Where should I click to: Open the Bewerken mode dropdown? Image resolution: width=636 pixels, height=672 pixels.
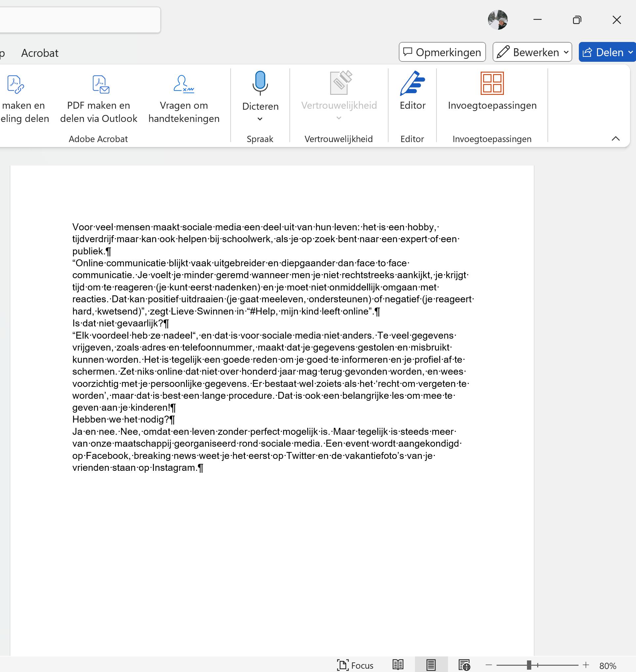pos(532,52)
